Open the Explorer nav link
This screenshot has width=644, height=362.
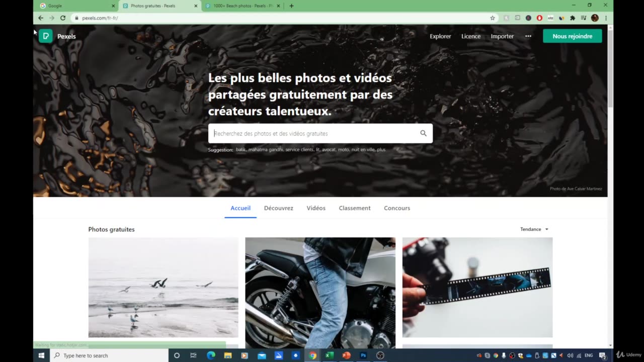coord(440,36)
